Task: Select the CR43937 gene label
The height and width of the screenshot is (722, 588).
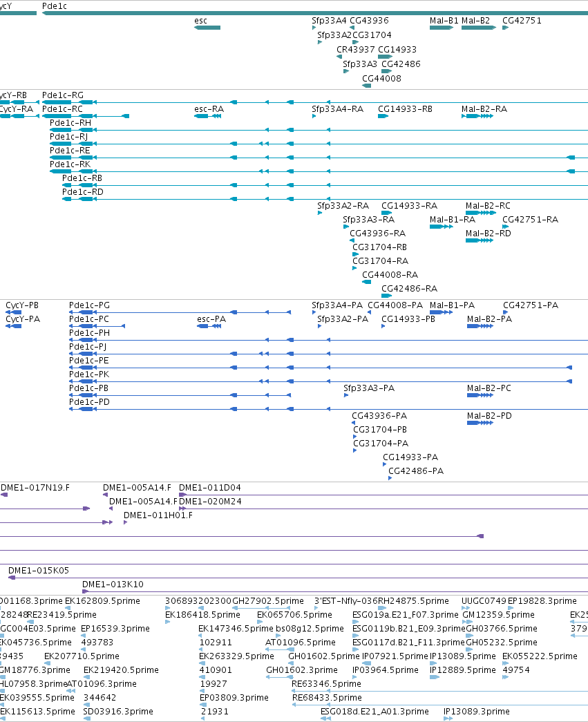Action: click(355, 50)
